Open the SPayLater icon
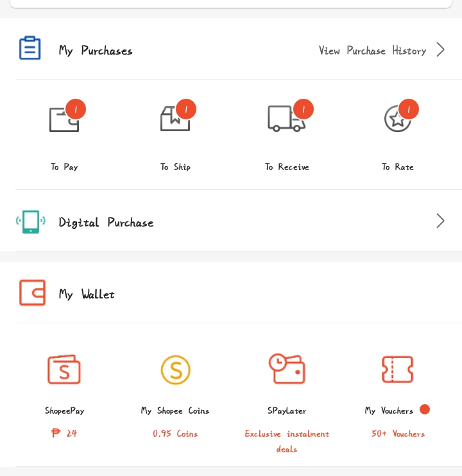462x476 pixels. [287, 368]
